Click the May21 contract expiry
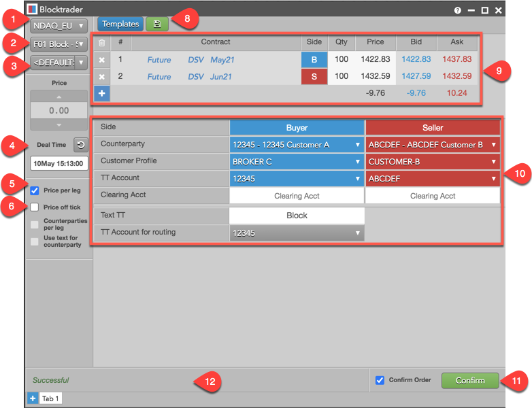532x408 pixels. (222, 60)
